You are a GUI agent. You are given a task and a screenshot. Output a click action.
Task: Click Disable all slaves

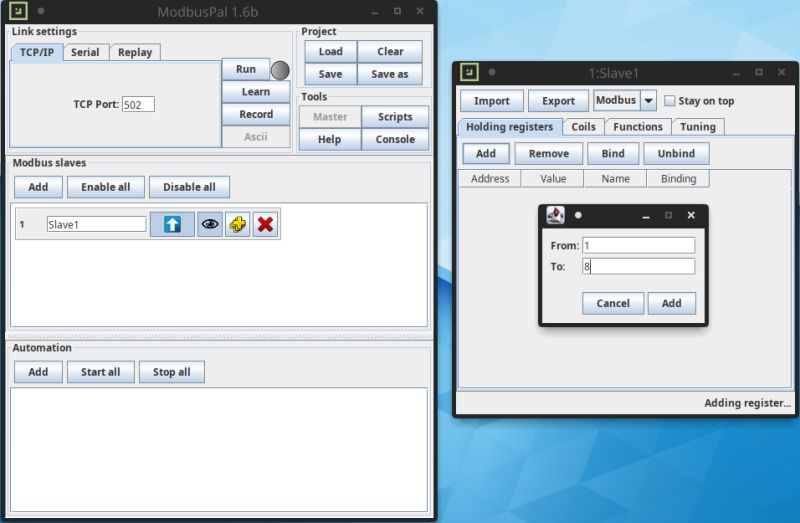[189, 187]
